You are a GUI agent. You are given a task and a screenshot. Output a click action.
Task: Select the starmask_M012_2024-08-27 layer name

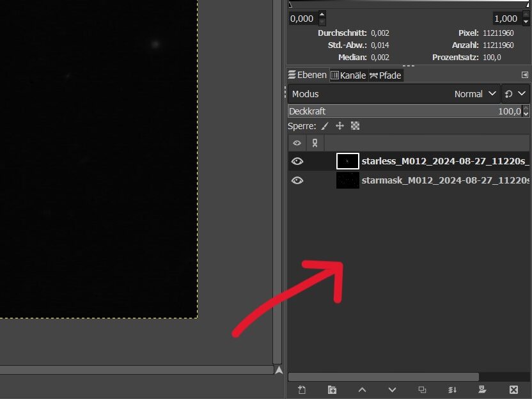445,180
